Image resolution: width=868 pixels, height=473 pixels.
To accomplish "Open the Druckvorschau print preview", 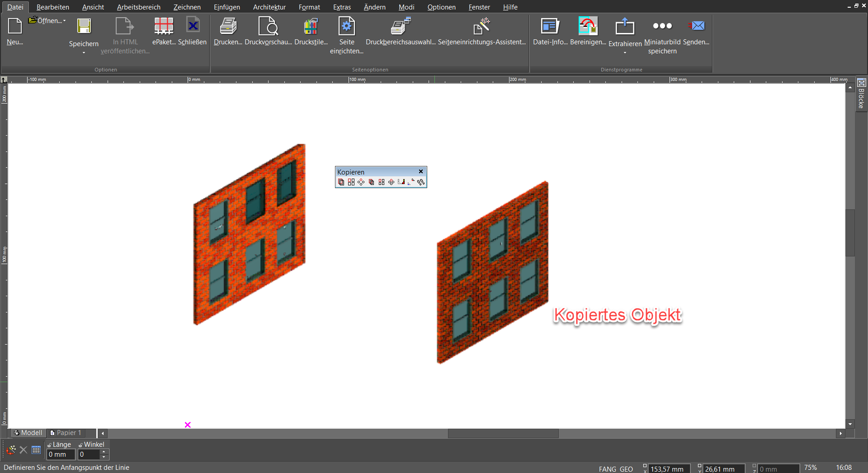I will 268,26.
